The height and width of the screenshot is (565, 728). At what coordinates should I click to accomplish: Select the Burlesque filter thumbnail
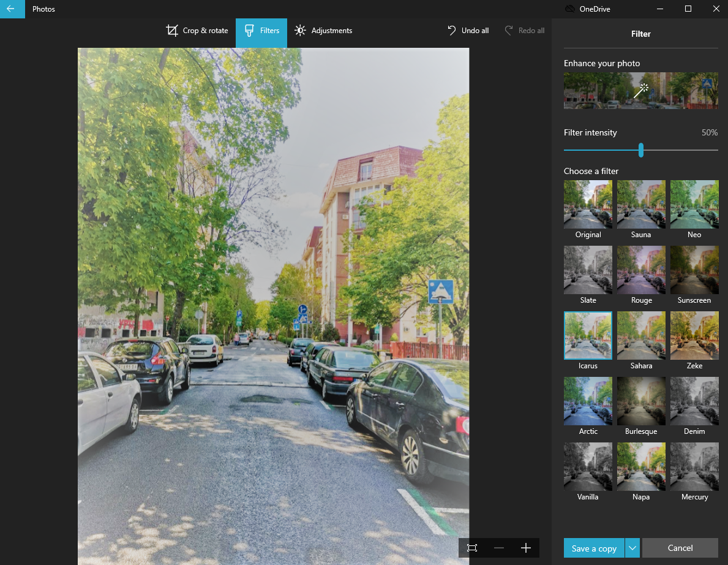pos(641,401)
